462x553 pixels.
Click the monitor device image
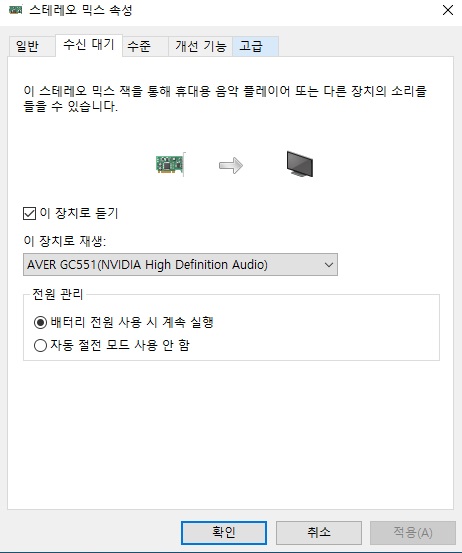click(300, 164)
